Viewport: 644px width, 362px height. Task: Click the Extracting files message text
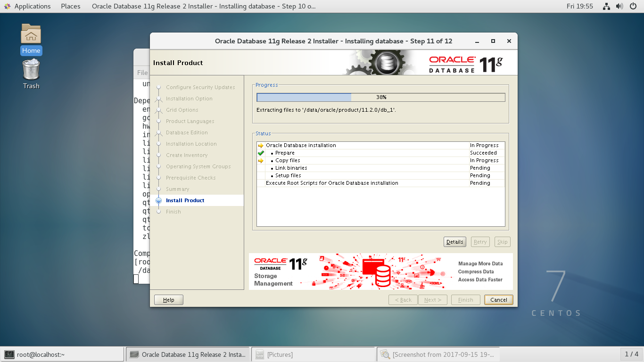coord(326,110)
